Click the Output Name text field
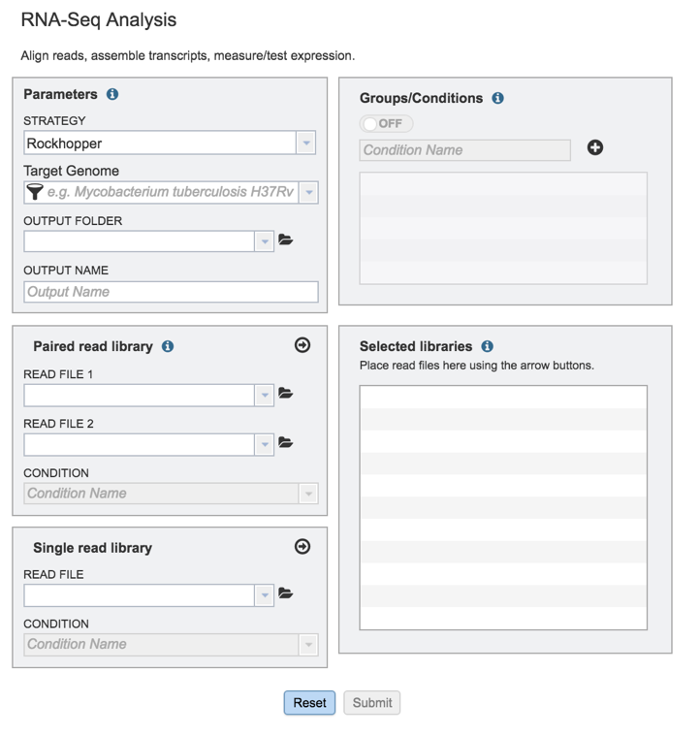700x736 pixels. point(171,292)
